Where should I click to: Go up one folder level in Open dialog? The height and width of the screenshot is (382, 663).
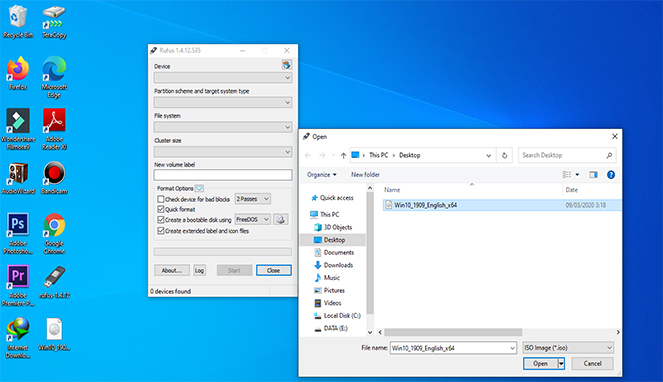pyautogui.click(x=343, y=155)
